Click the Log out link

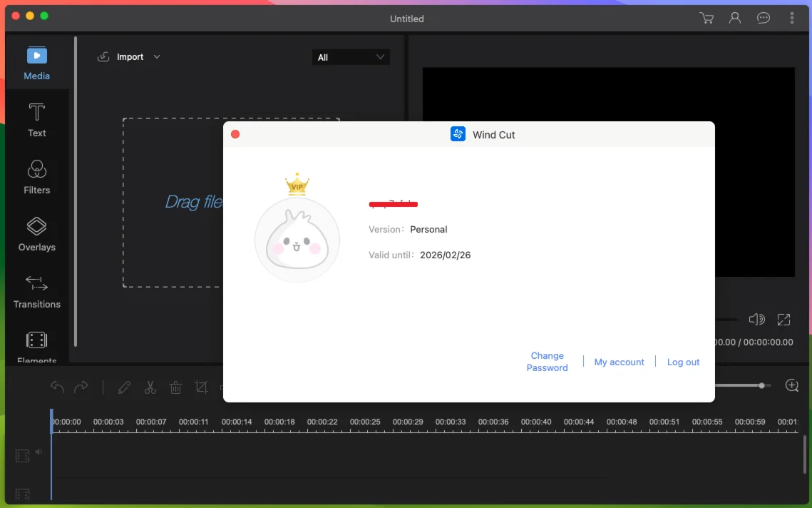click(683, 362)
